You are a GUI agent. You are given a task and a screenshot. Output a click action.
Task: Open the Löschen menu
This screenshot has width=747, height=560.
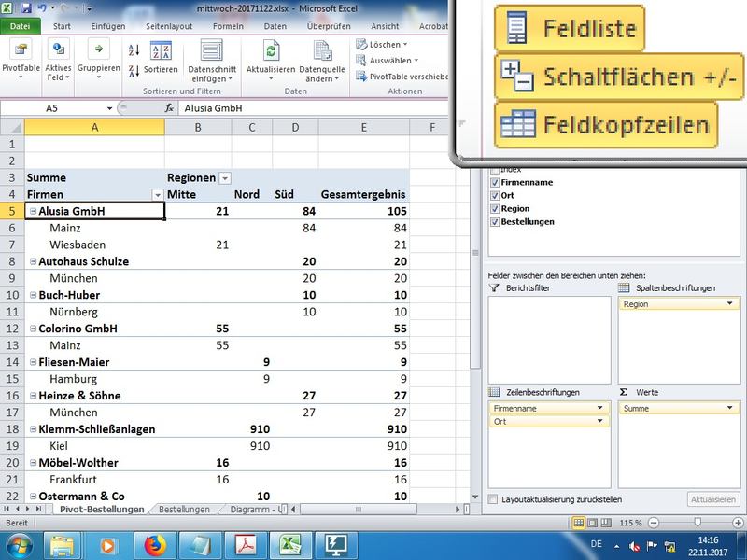(x=382, y=44)
